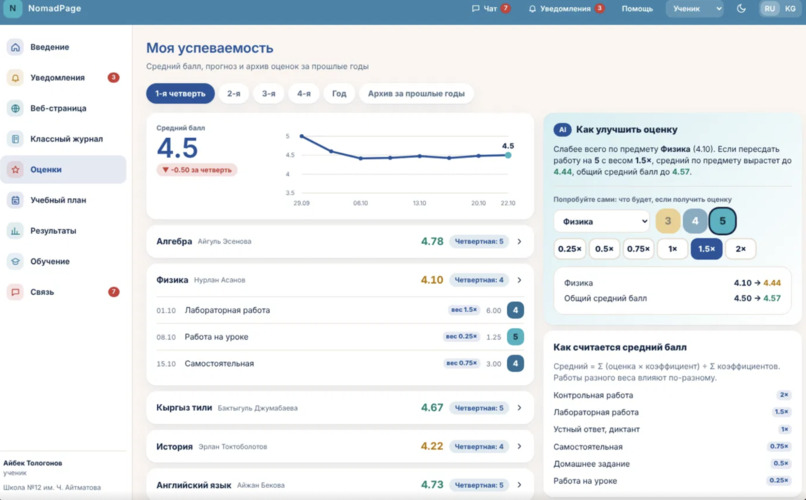
Task: Open Архив за прошлые годы tab
Action: [x=416, y=94]
